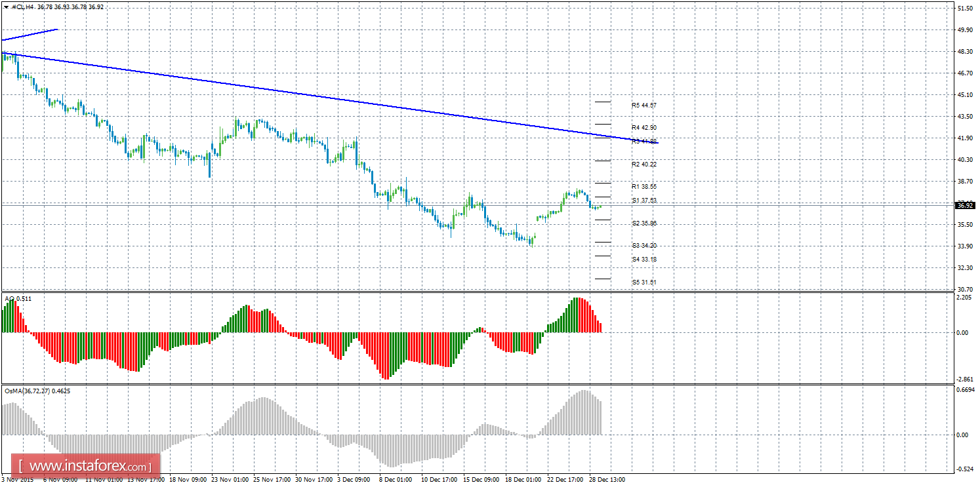Click the OsMA(36,72,27) indicator label

click(x=38, y=391)
